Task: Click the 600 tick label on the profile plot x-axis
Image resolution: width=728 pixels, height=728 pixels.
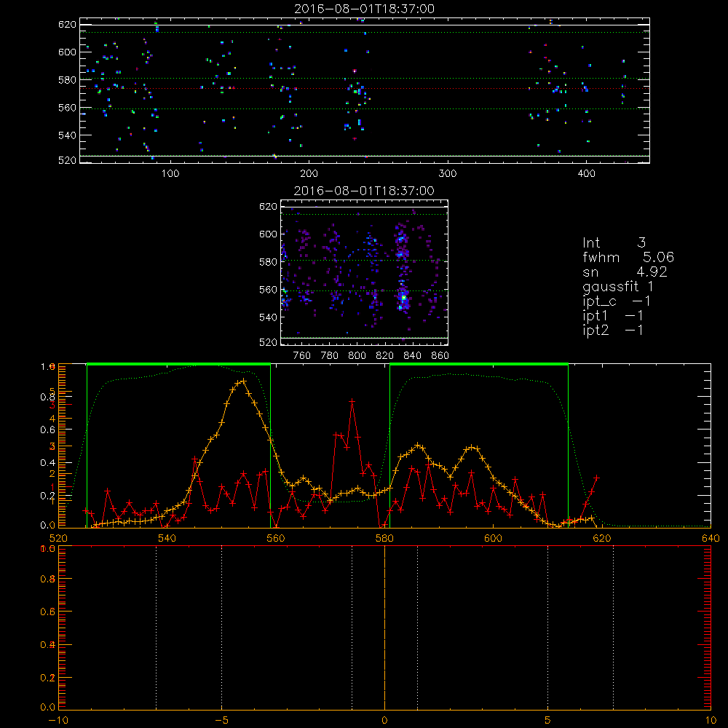Action: pyautogui.click(x=493, y=538)
